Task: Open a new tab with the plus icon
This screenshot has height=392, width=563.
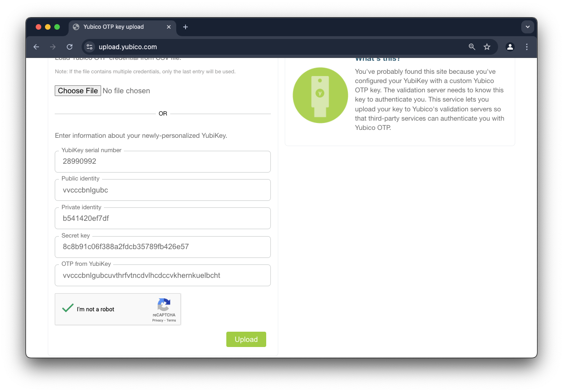Action: (x=186, y=27)
